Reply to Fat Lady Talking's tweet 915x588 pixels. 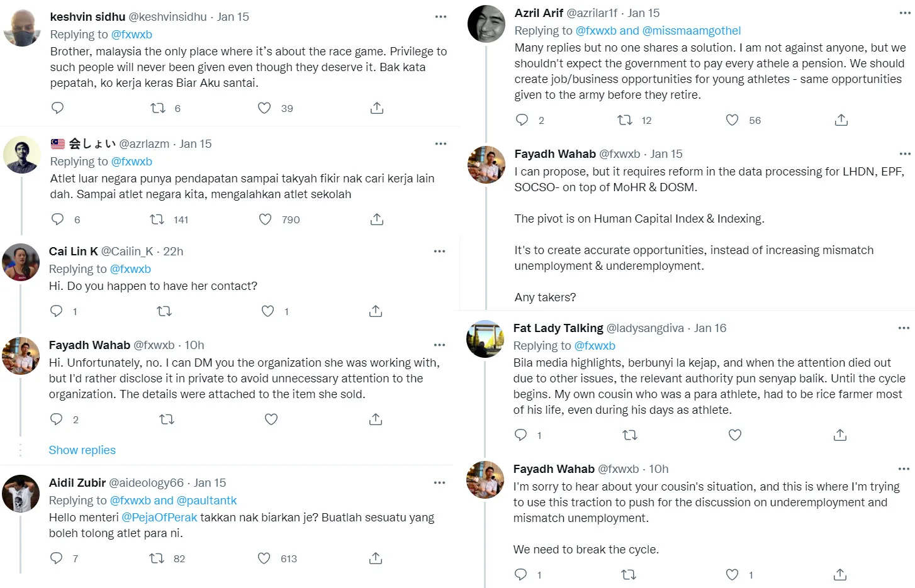click(x=521, y=435)
